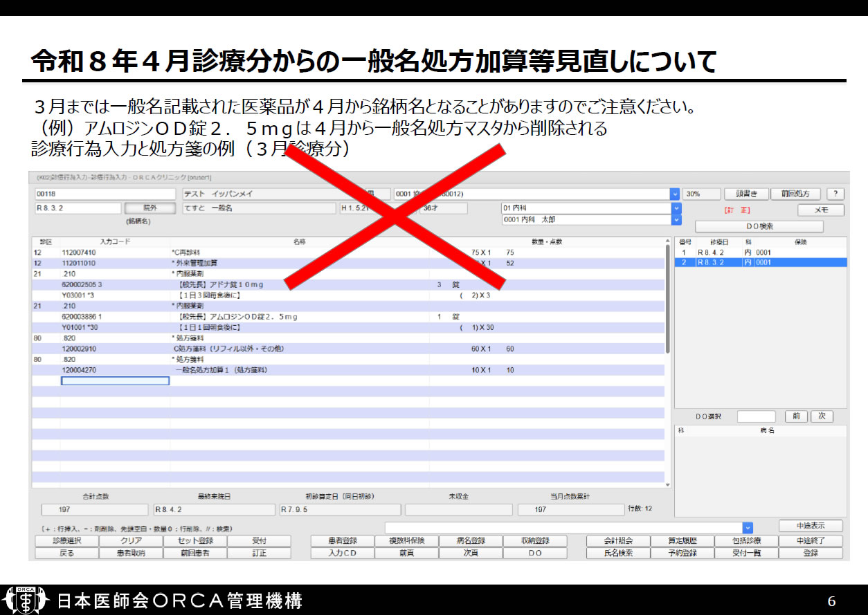Click the order list vertical scrollbar
868x615 pixels.
[667, 297]
